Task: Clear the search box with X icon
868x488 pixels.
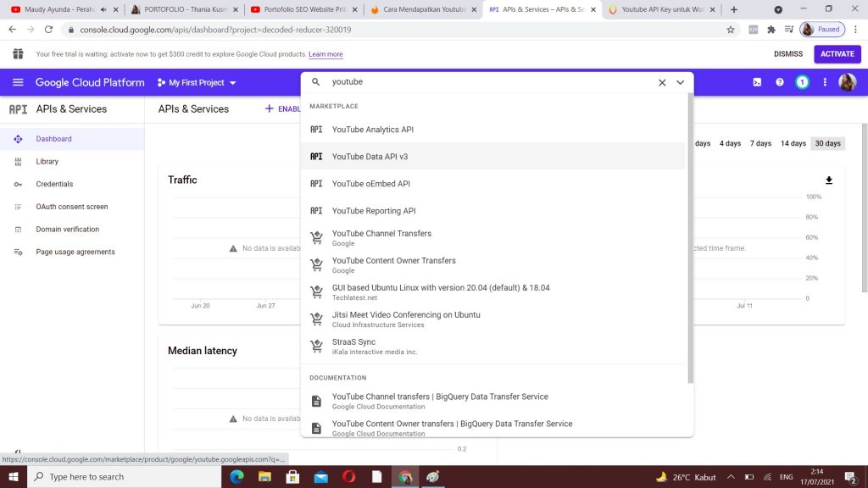Action: 662,82
